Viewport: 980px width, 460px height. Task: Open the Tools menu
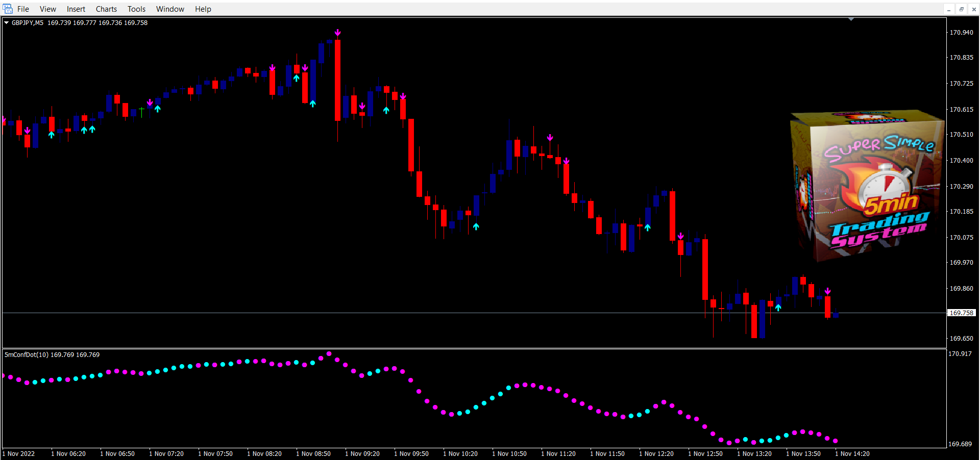click(136, 9)
